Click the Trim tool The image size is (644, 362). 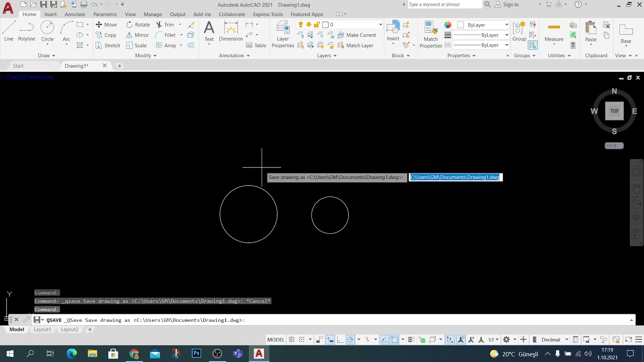pyautogui.click(x=165, y=25)
